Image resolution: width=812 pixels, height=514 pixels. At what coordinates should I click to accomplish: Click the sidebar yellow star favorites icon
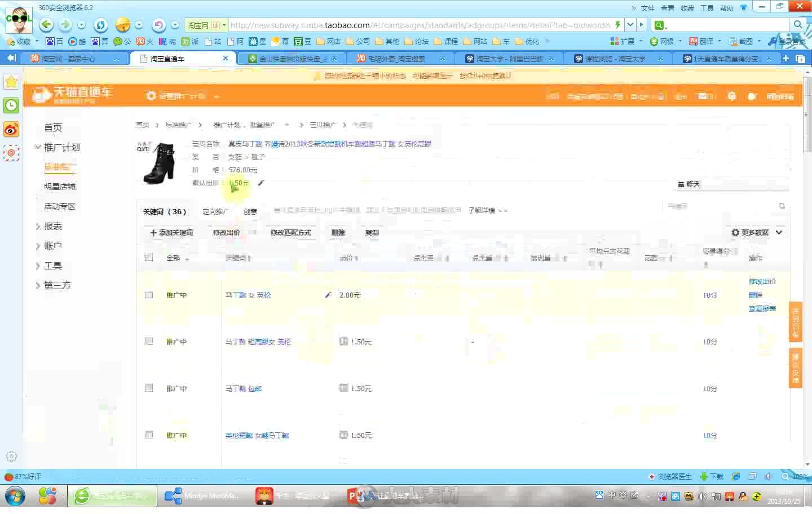pos(11,82)
